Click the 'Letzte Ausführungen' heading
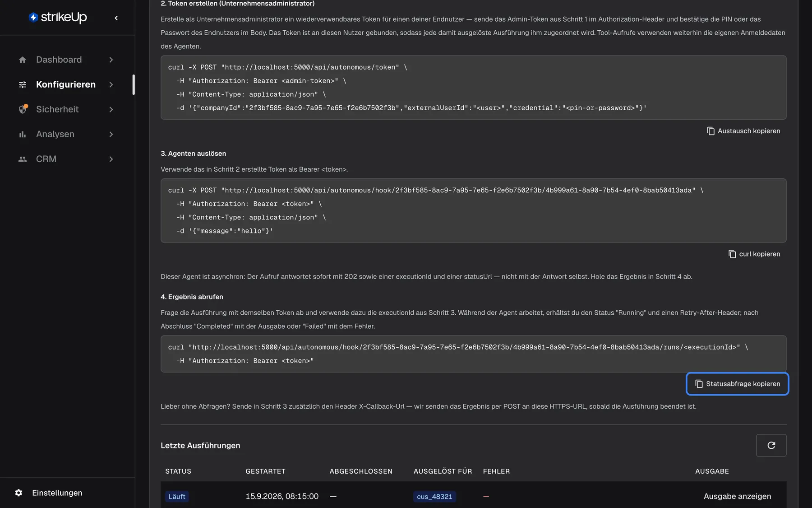Image resolution: width=812 pixels, height=508 pixels. click(x=200, y=445)
